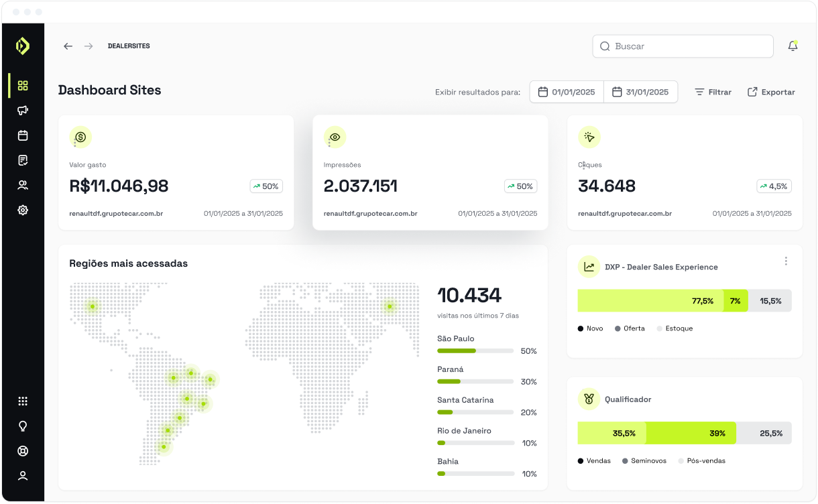Open the megaphone campaigns icon in sidebar

click(x=23, y=111)
